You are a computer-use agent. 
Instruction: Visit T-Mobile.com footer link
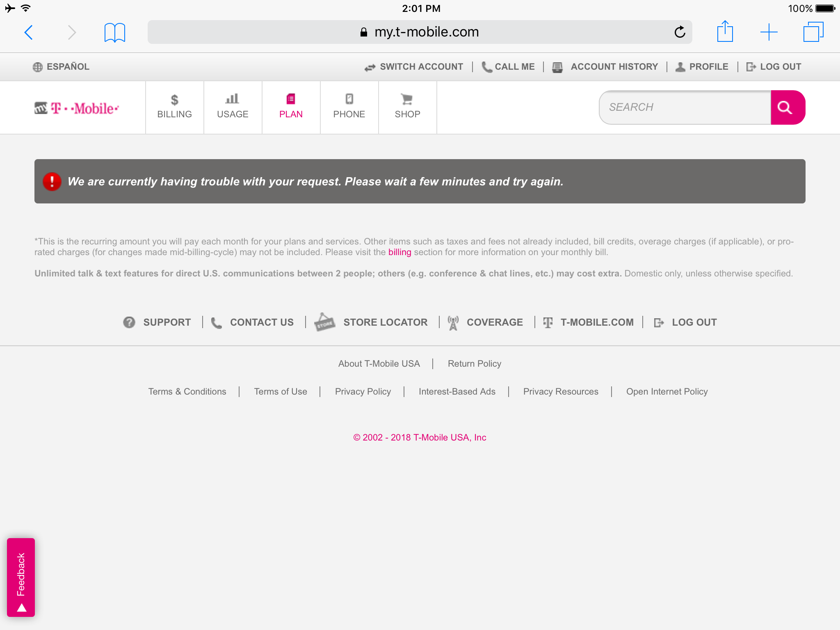click(597, 322)
